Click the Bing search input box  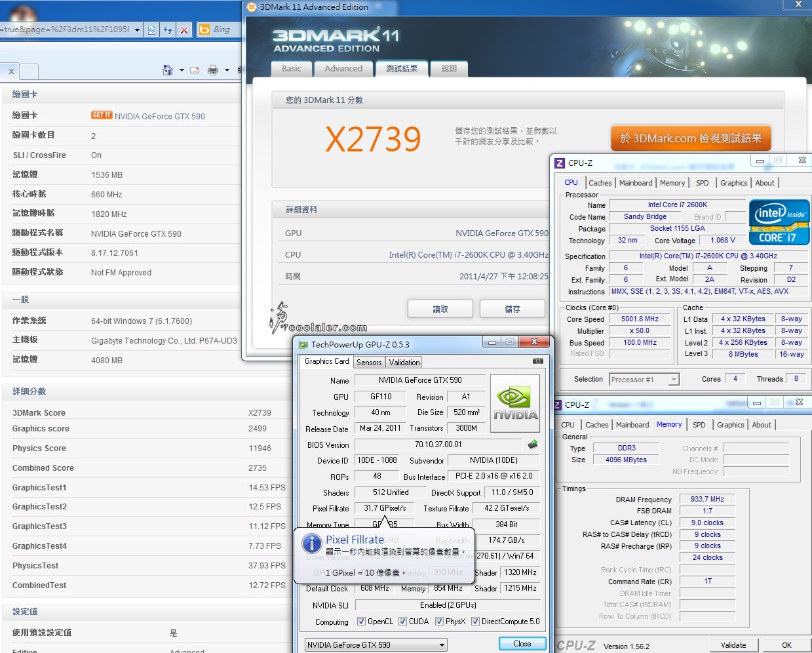(x=226, y=30)
